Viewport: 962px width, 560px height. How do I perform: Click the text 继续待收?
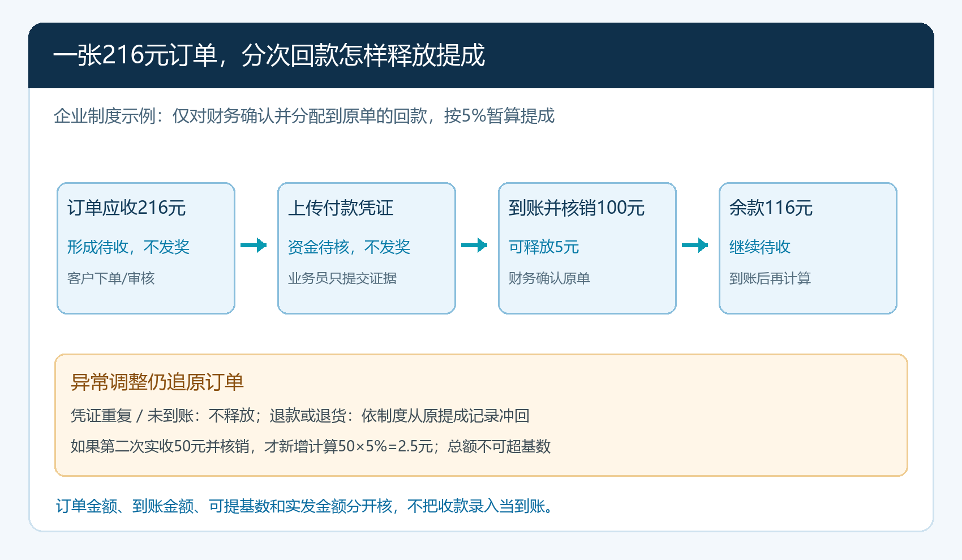pos(760,247)
